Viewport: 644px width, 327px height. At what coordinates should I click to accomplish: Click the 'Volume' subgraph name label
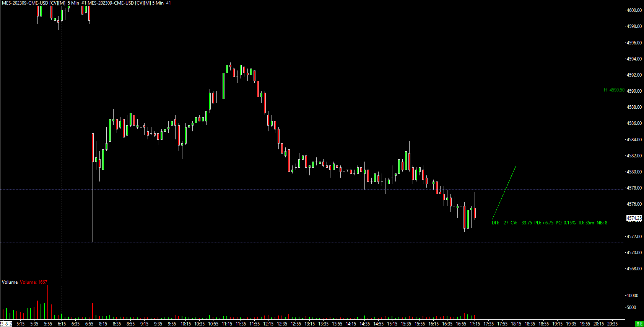pyautogui.click(x=10, y=282)
